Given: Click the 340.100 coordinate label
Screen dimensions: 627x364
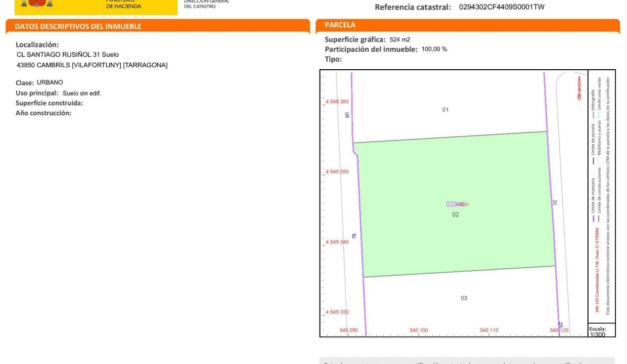Looking at the screenshot, I should coord(418,330).
